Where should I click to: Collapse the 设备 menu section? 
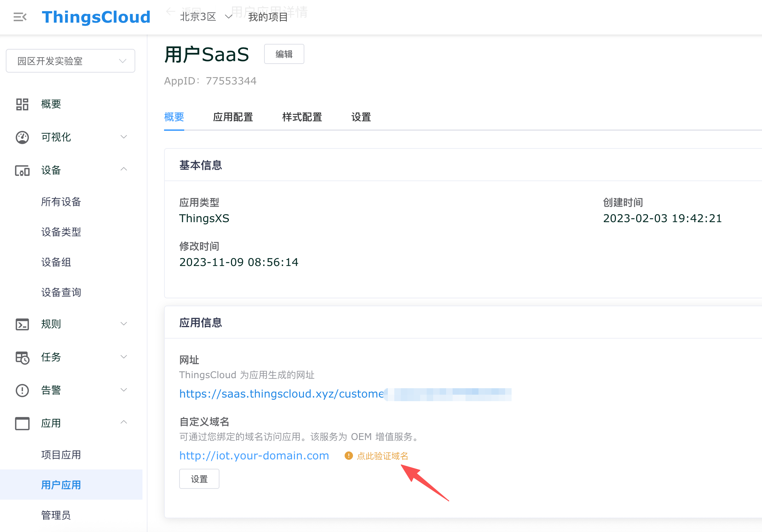[123, 169]
